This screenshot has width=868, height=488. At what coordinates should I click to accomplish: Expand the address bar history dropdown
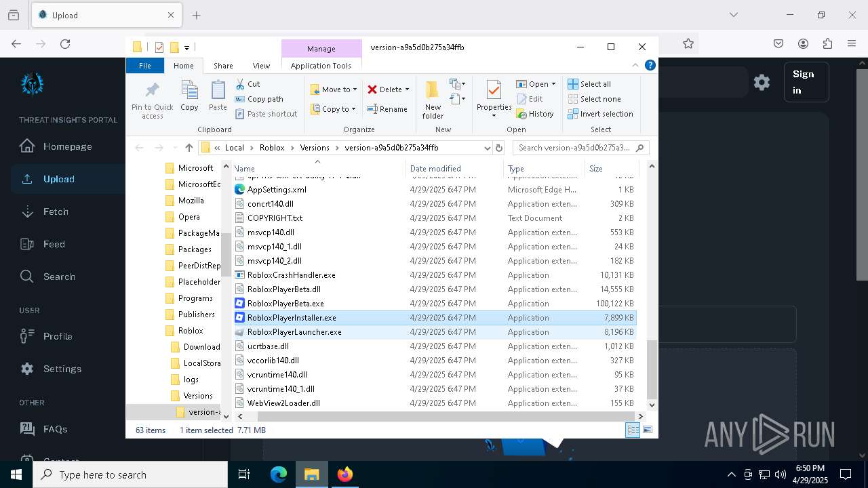point(487,148)
